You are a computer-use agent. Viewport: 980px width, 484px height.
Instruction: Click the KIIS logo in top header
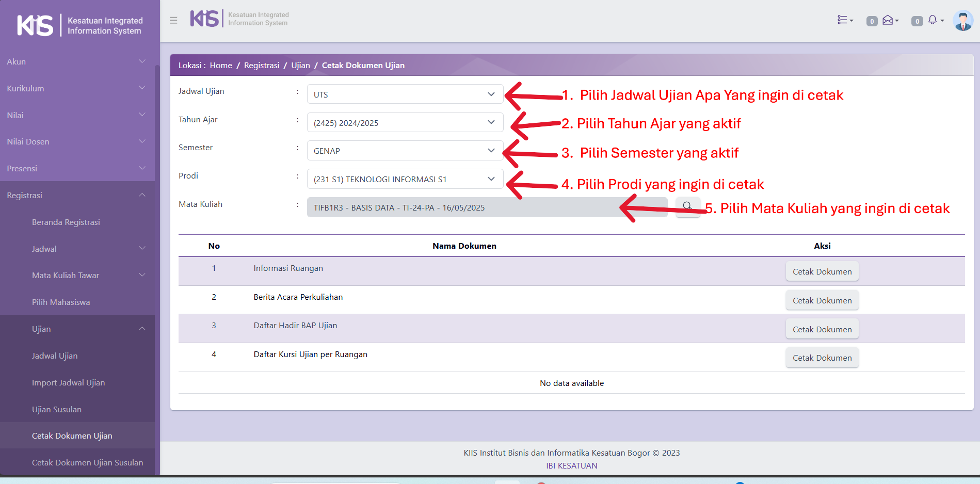[205, 19]
